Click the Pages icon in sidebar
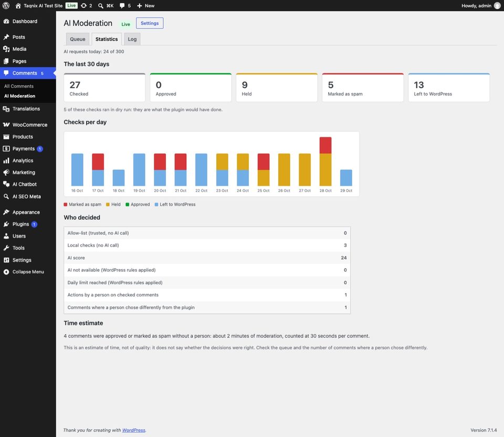The width and height of the screenshot is (504, 437). click(6, 61)
